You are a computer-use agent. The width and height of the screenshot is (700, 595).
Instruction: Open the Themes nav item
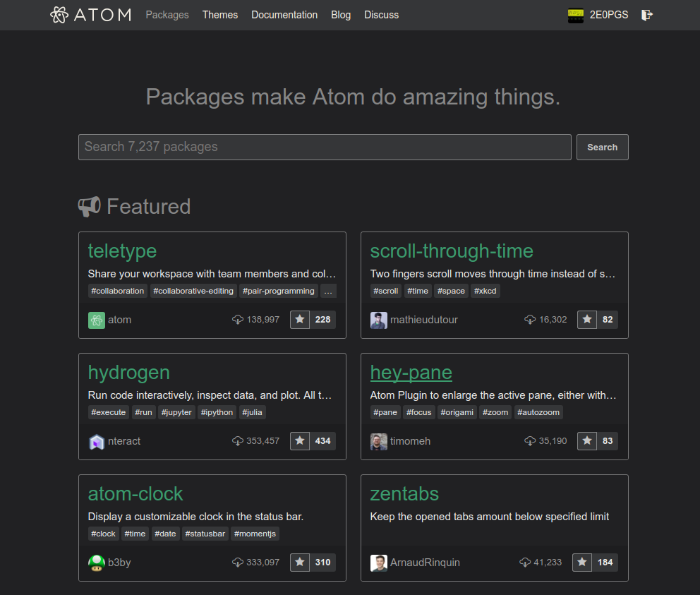(x=220, y=15)
